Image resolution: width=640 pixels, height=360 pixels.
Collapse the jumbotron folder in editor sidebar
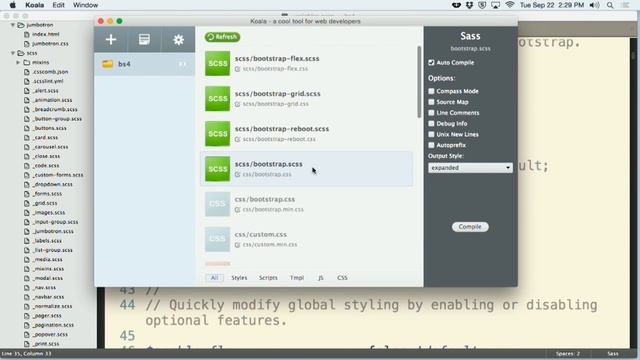click(x=13, y=25)
